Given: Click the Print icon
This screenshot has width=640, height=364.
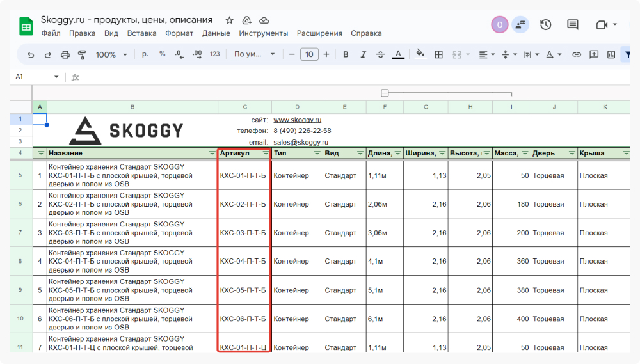Looking at the screenshot, I should 65,55.
